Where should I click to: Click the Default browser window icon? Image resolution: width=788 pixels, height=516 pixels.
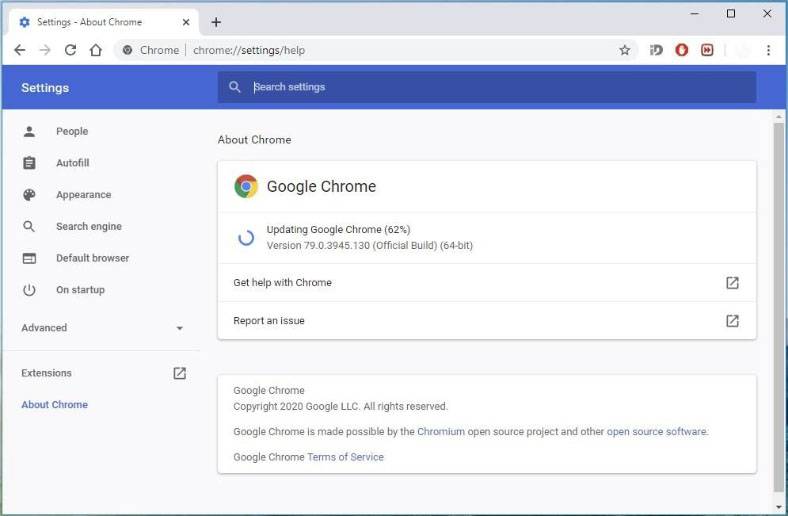[x=29, y=258]
